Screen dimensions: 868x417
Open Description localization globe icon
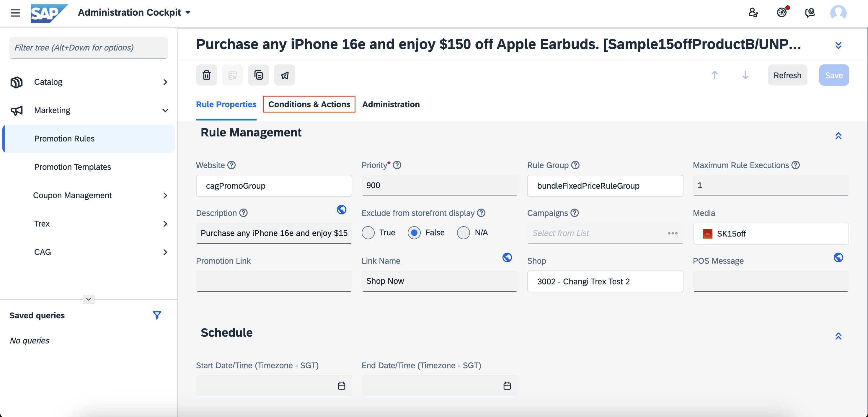341,210
